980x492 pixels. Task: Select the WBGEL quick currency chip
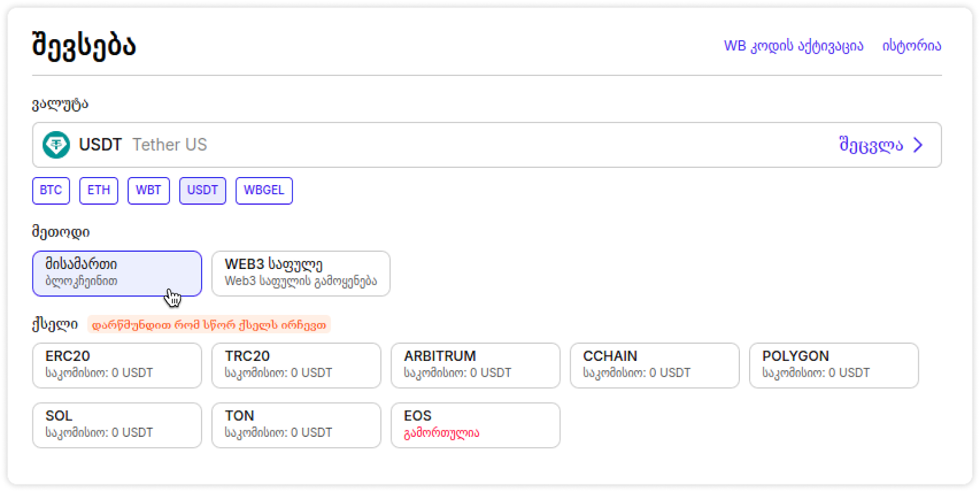[264, 191]
